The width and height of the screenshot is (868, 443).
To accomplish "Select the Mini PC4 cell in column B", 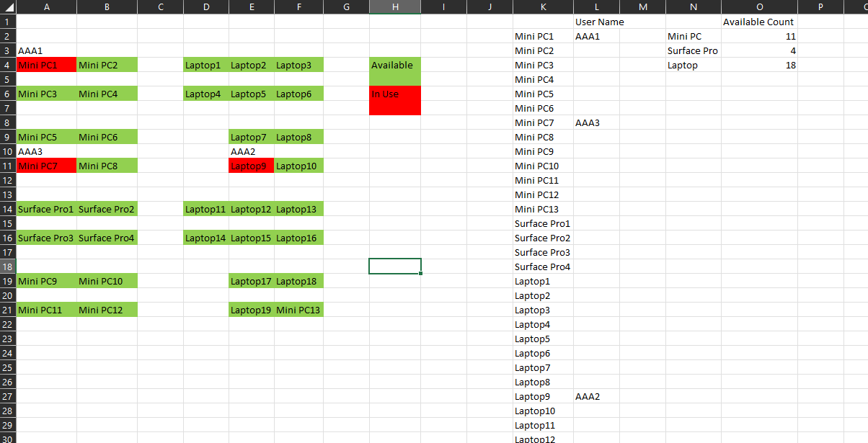I will [107, 94].
